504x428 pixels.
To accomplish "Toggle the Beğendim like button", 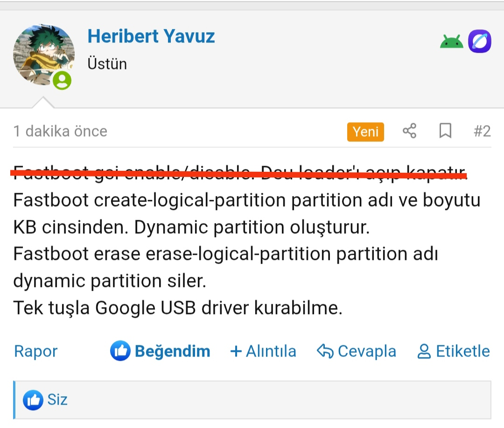I will 160,351.
